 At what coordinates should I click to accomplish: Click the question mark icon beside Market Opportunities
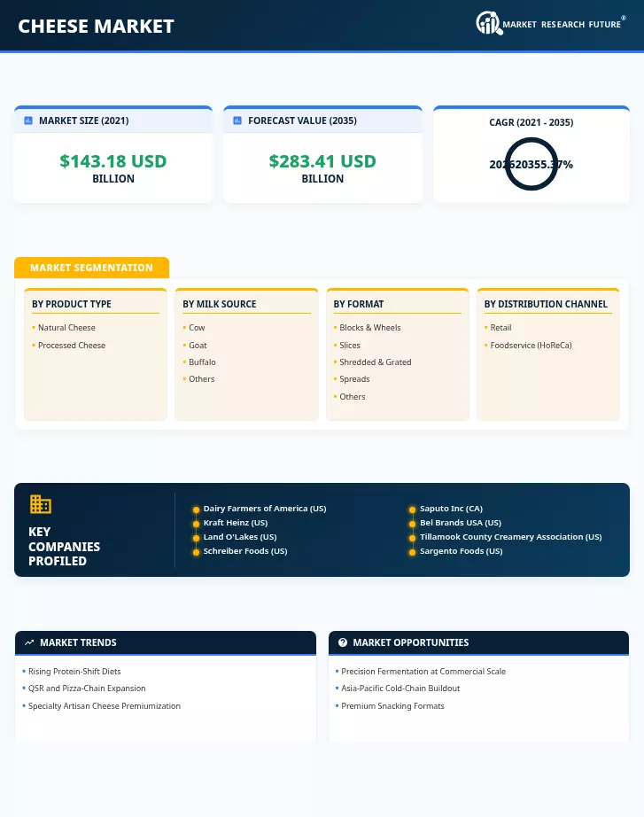pyautogui.click(x=342, y=643)
